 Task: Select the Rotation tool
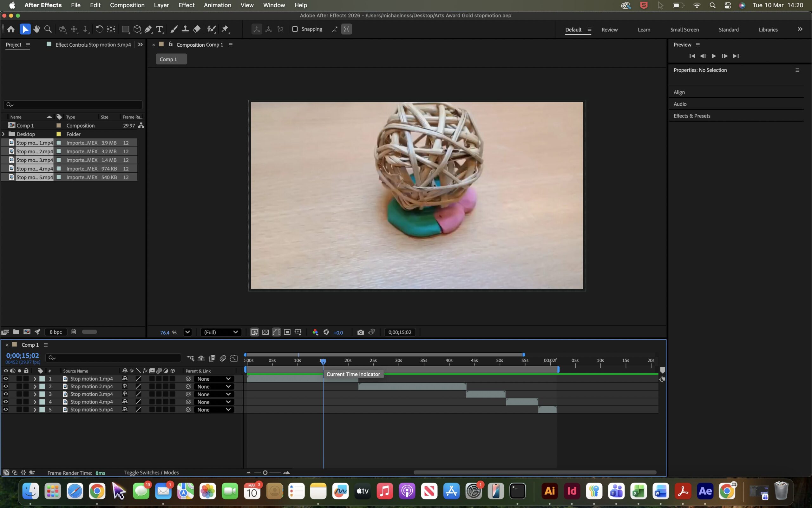coord(99,29)
